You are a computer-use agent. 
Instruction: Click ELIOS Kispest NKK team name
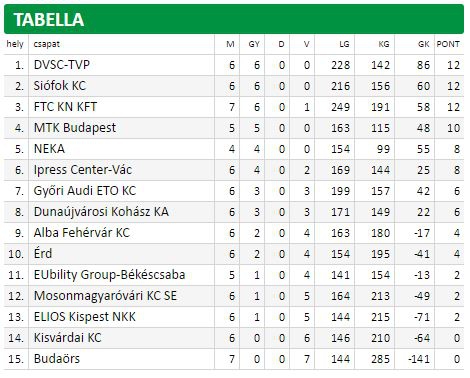[84, 317]
